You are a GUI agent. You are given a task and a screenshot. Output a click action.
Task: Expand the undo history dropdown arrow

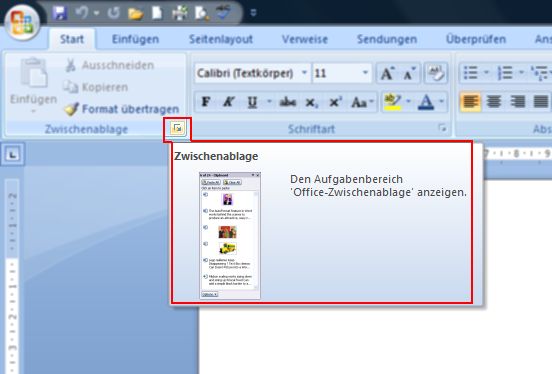click(x=96, y=13)
